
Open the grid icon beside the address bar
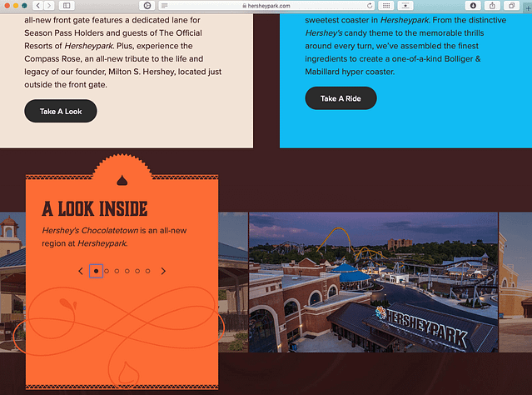point(386,6)
